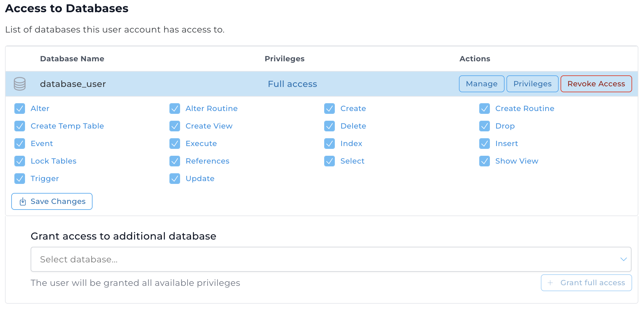Click the Manage button for database_user
The height and width of the screenshot is (309, 644).
pyautogui.click(x=481, y=84)
